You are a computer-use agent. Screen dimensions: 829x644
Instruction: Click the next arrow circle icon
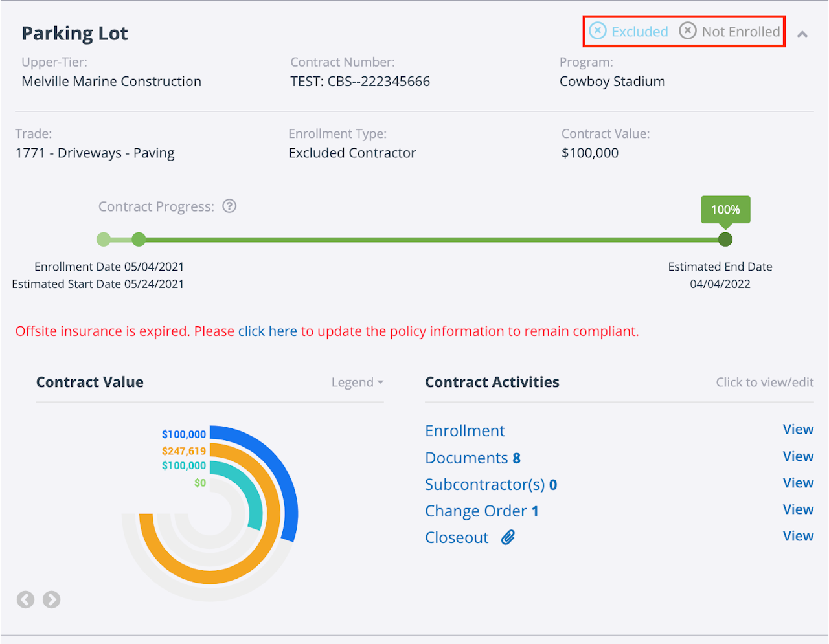pyautogui.click(x=52, y=600)
